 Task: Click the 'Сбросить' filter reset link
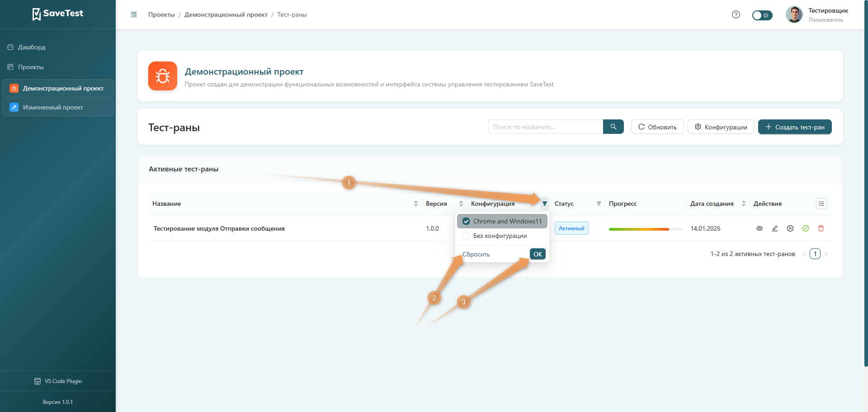point(476,254)
